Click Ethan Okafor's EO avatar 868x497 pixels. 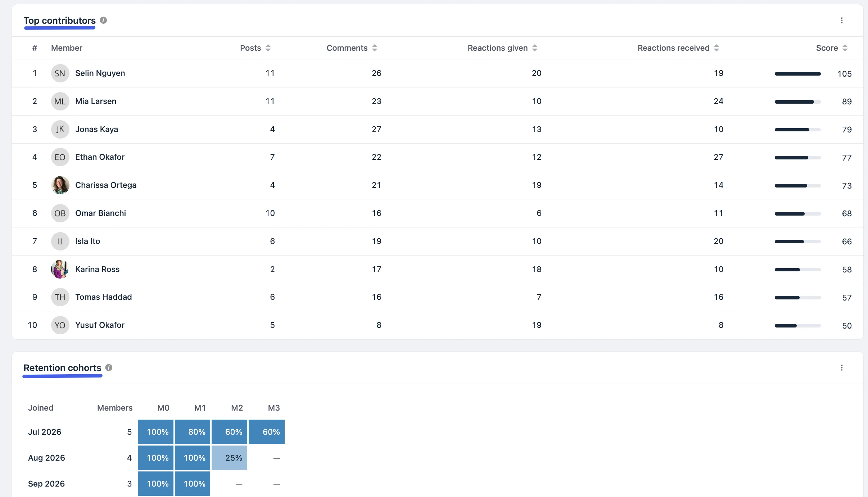60,157
